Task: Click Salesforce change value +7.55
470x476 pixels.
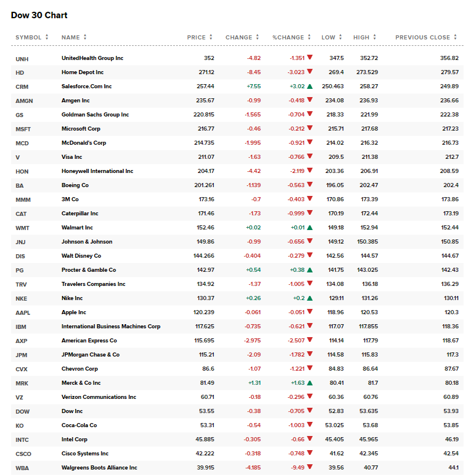Action: pos(254,86)
